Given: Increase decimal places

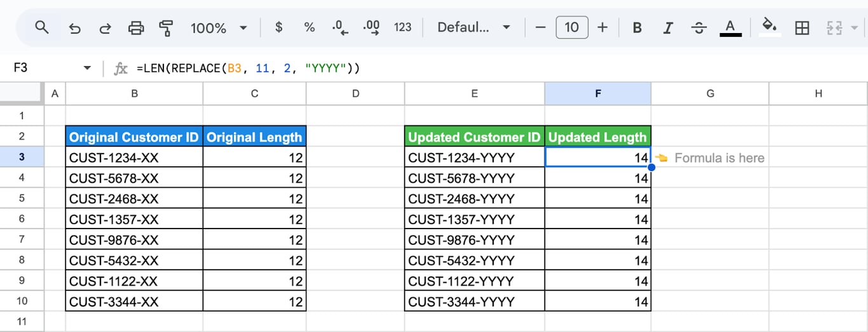Looking at the screenshot, I should pyautogui.click(x=372, y=27).
